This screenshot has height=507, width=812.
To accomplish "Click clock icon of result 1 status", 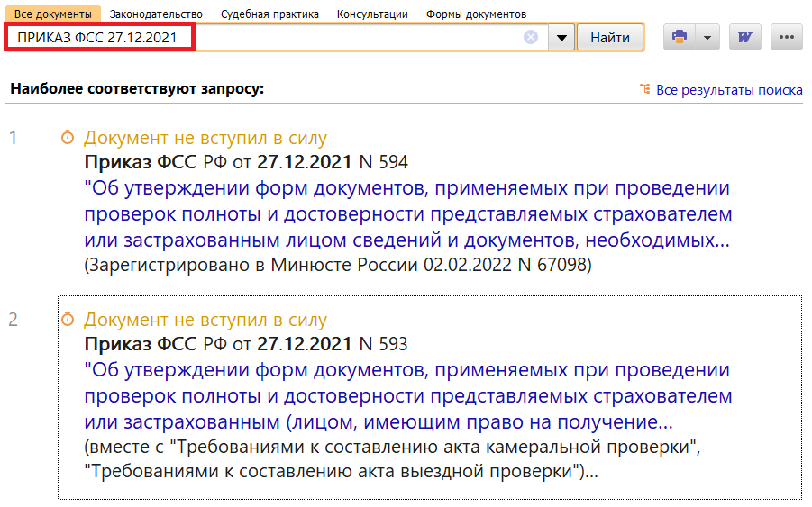I will point(68,138).
